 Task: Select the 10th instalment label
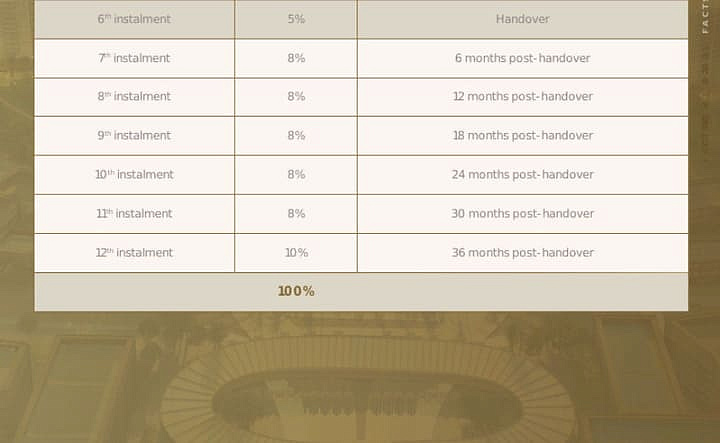(x=134, y=174)
